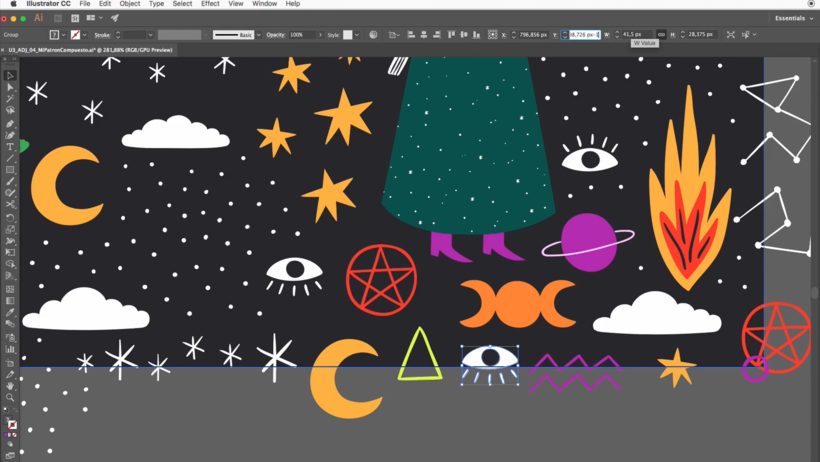Open the stroke color dropdown arrow
This screenshot has width=820, height=462.
tap(87, 35)
